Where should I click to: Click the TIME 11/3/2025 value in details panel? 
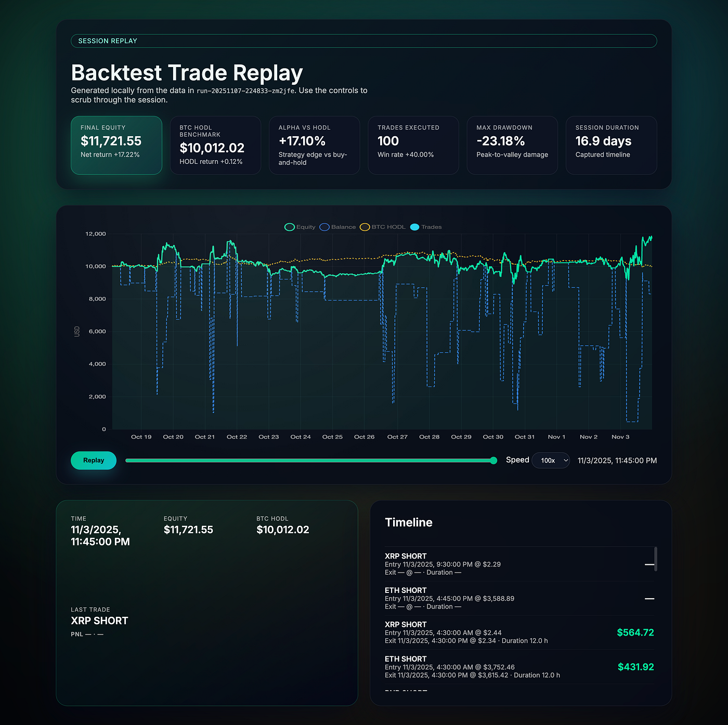click(x=100, y=536)
